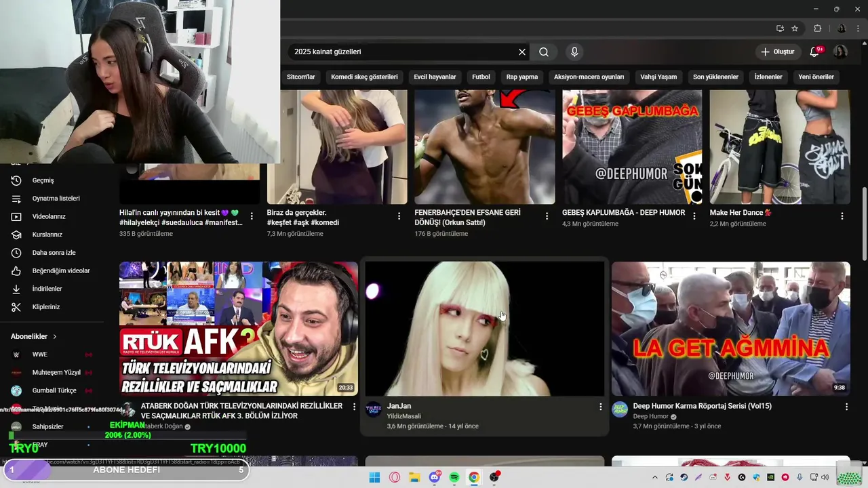Open Oynatma listeleri in sidebar
Screen dimensions: 868x488
click(x=56, y=199)
